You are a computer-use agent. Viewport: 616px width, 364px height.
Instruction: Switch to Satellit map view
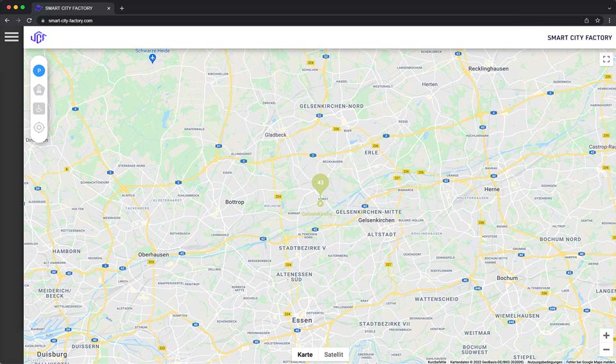[x=334, y=354]
